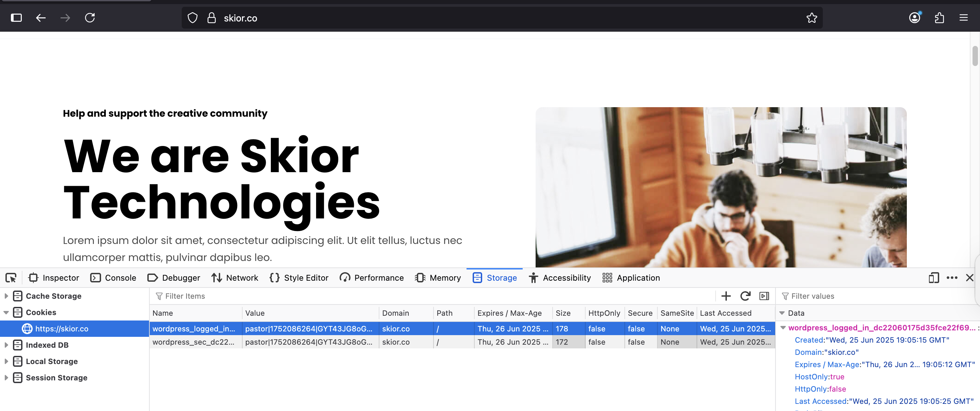Collapse the wordpress_logged_in cookie details
The height and width of the screenshot is (411, 980).
click(783, 328)
